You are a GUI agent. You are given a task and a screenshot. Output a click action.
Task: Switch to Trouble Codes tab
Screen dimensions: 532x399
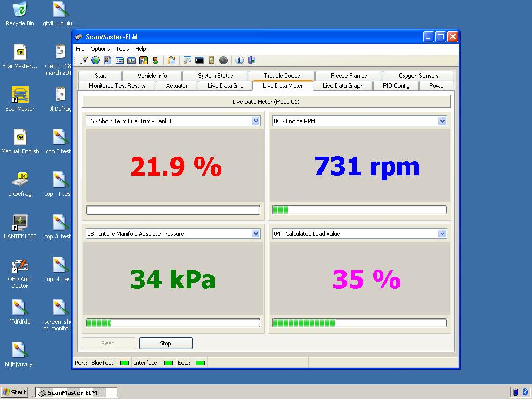[x=282, y=76]
